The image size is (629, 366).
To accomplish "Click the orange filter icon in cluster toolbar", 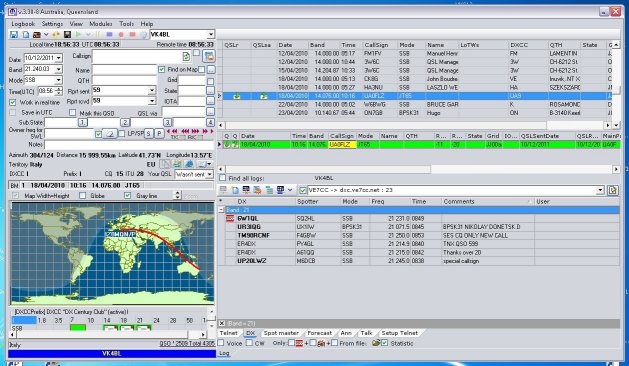I will pyautogui.click(x=258, y=190).
